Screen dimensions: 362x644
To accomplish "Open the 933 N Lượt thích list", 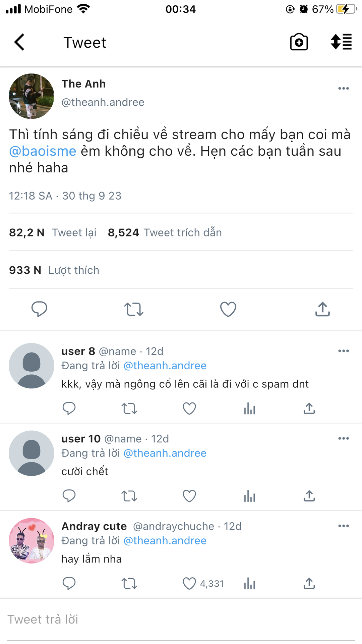I will pyautogui.click(x=54, y=270).
